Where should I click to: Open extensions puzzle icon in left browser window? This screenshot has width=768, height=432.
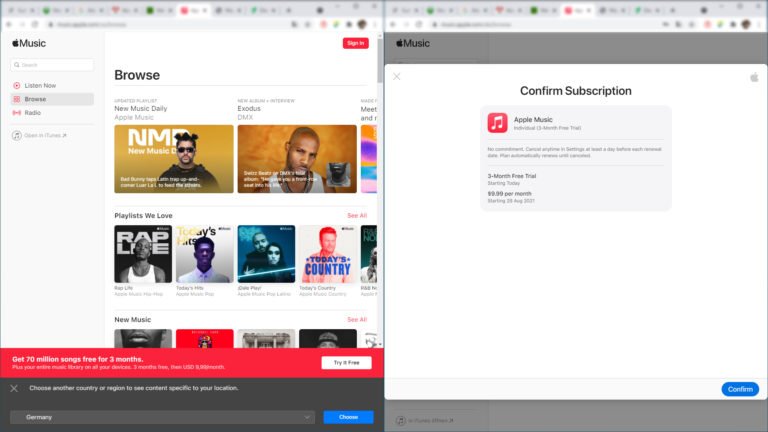pos(349,24)
